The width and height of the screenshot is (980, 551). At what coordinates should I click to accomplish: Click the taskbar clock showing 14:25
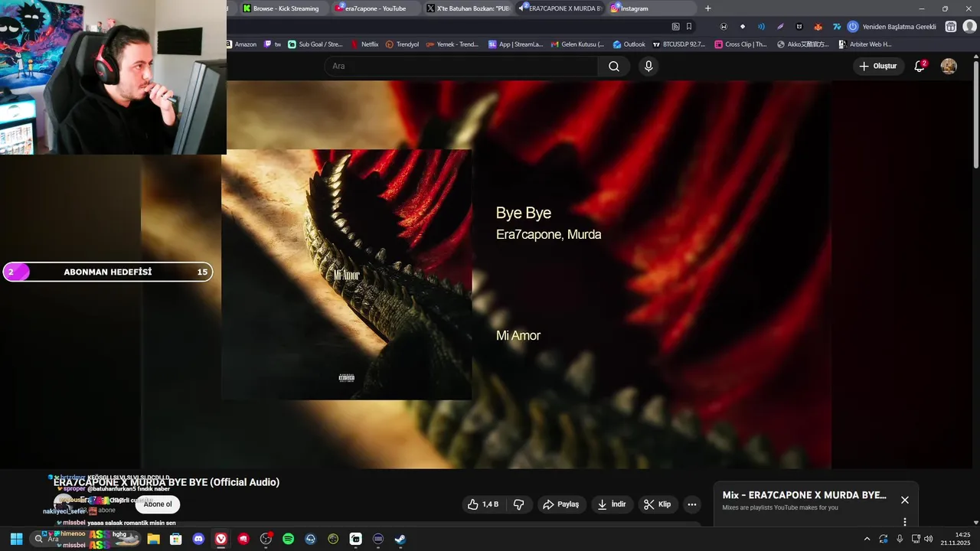tap(956, 539)
